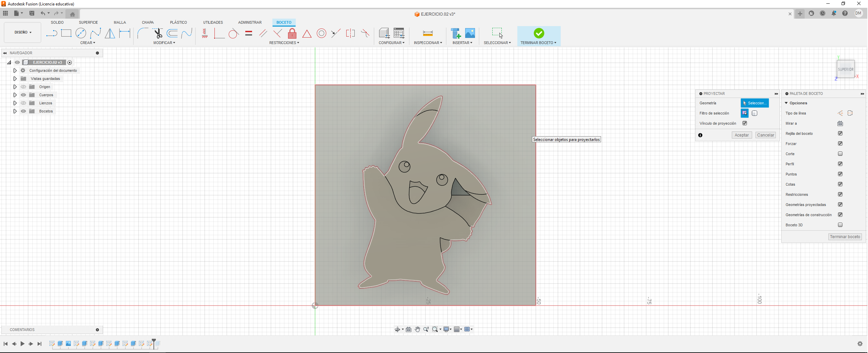Open the CREAR dropdown
The height and width of the screenshot is (353, 868).
point(88,43)
